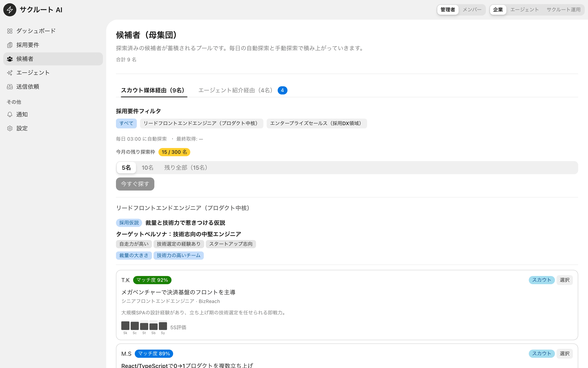Open ダッシュボード in the sidebar

click(53, 31)
